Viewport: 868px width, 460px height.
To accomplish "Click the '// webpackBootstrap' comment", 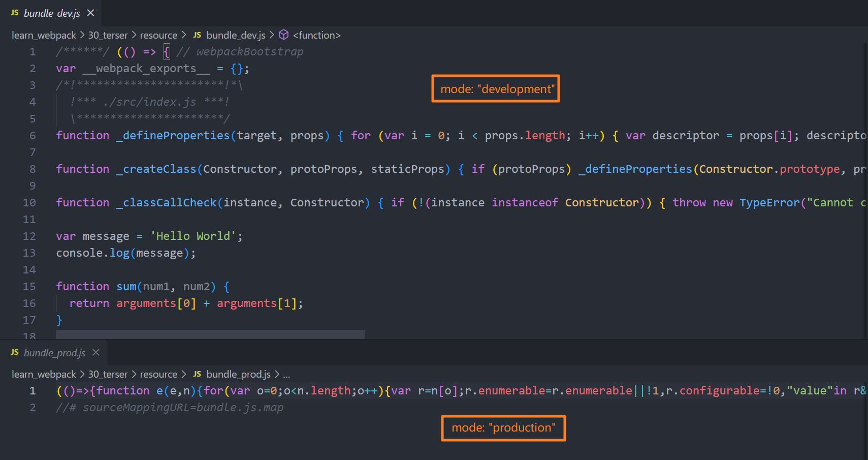I will [240, 52].
